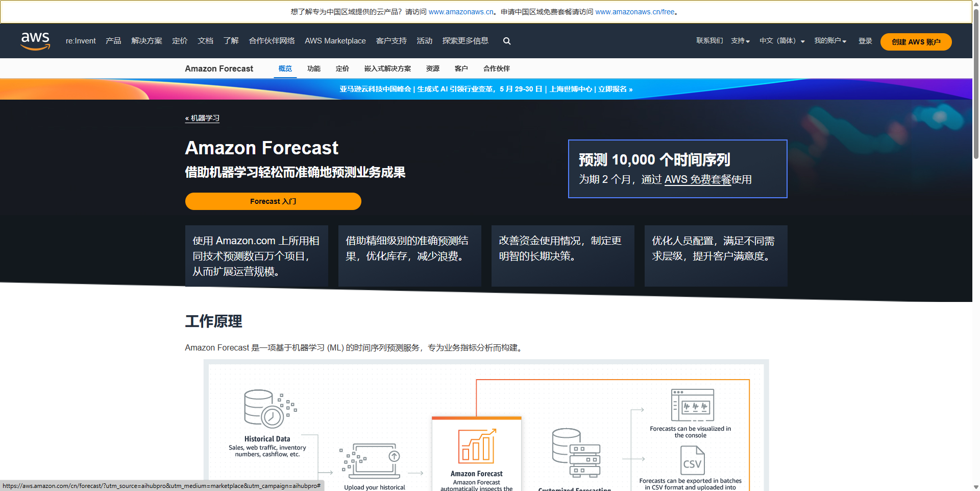Switch to the Amazon Forecast 定价 tab
Viewport: 980px width, 491px height.
[342, 68]
